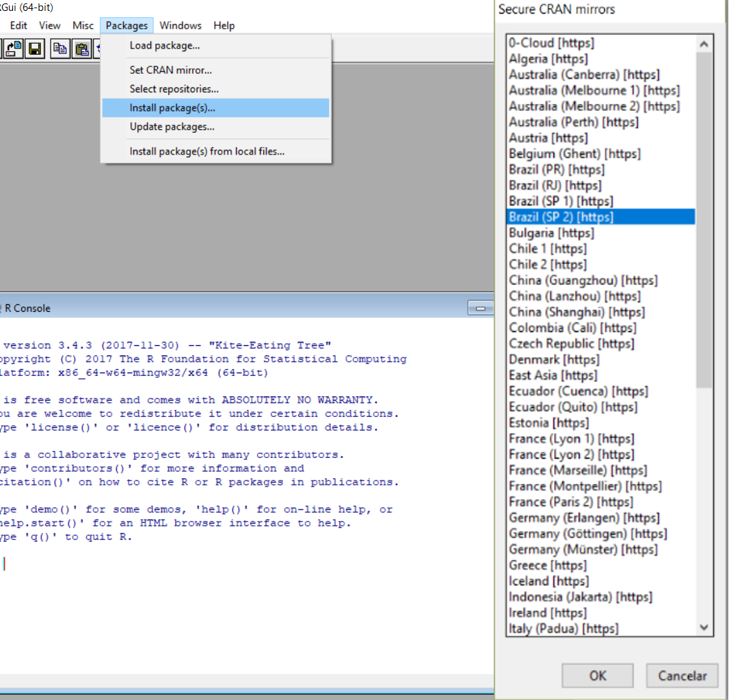Open the Windows menu

pyautogui.click(x=181, y=25)
